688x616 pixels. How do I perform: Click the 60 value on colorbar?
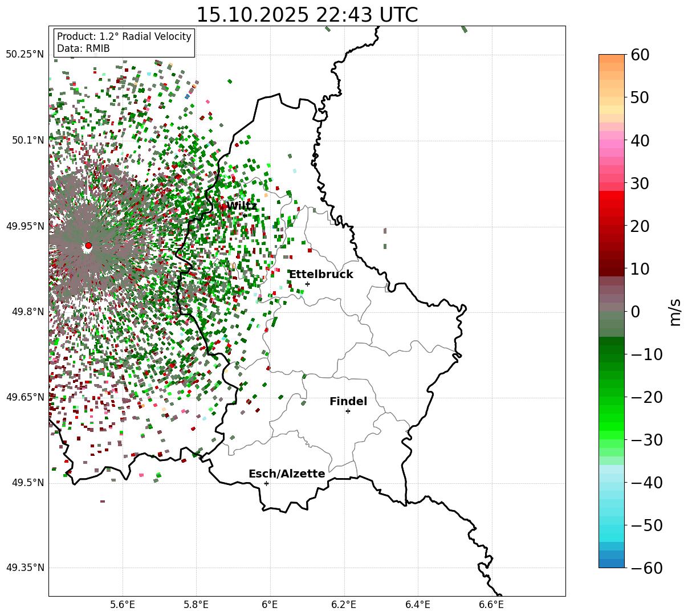coord(640,55)
